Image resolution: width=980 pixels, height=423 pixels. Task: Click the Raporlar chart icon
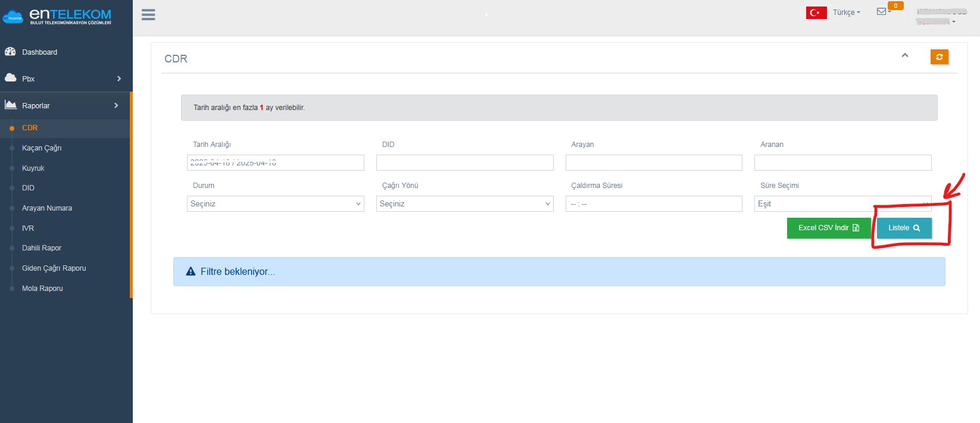pyautogui.click(x=11, y=105)
